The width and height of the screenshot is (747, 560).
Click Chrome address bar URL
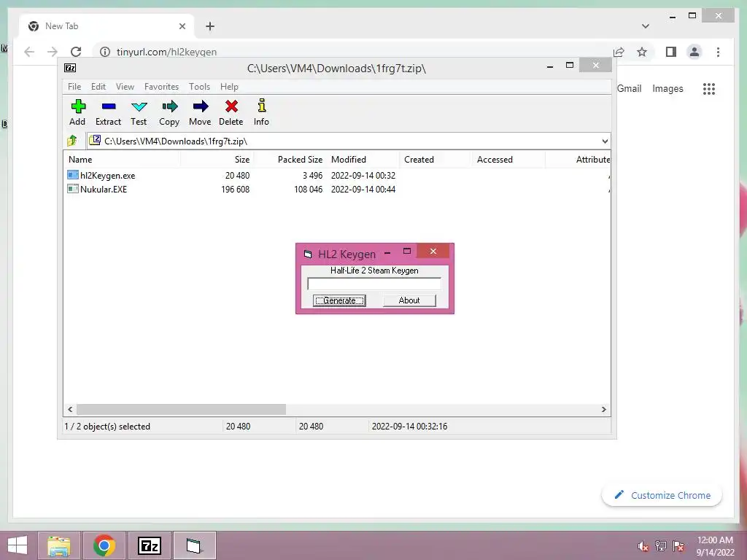click(167, 52)
